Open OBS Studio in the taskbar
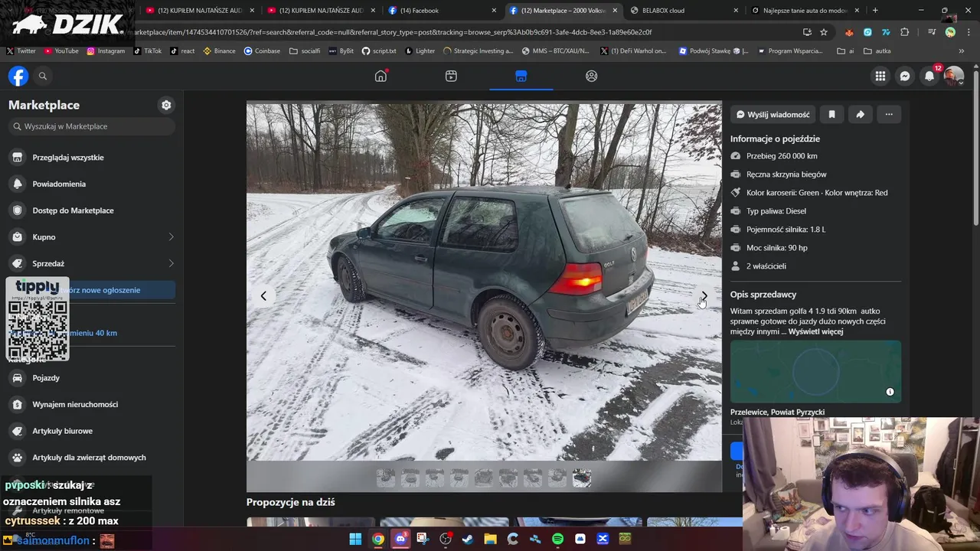The height and width of the screenshot is (551, 980). [x=446, y=539]
